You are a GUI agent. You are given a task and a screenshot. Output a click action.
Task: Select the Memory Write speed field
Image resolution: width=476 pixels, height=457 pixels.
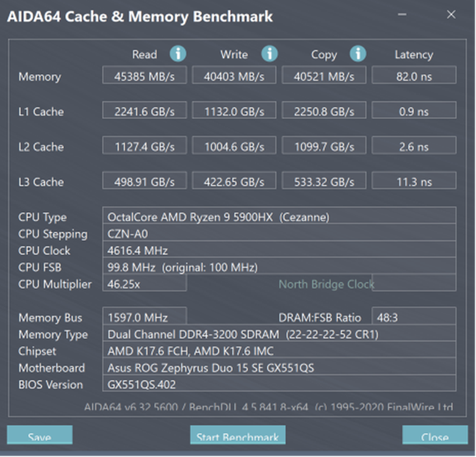234,76
